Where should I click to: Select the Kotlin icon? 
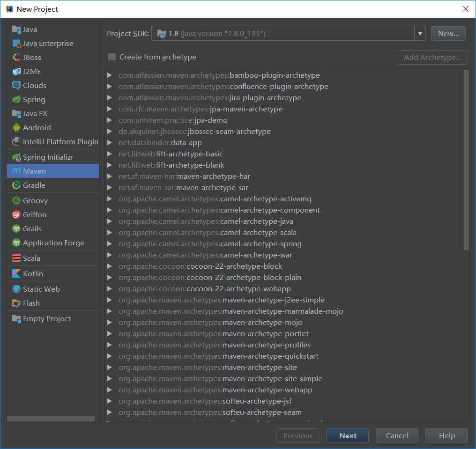pos(16,273)
